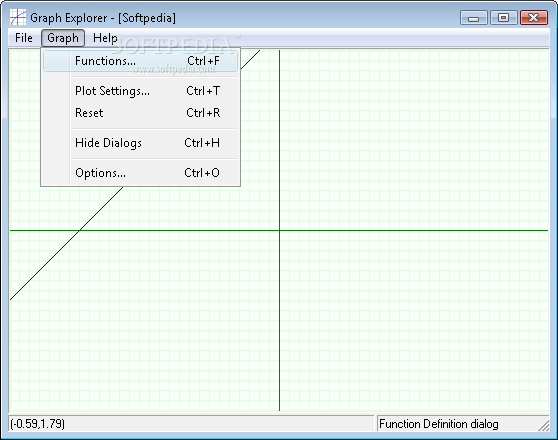Maximize the Graph Explorer window

pyautogui.click(x=503, y=17)
